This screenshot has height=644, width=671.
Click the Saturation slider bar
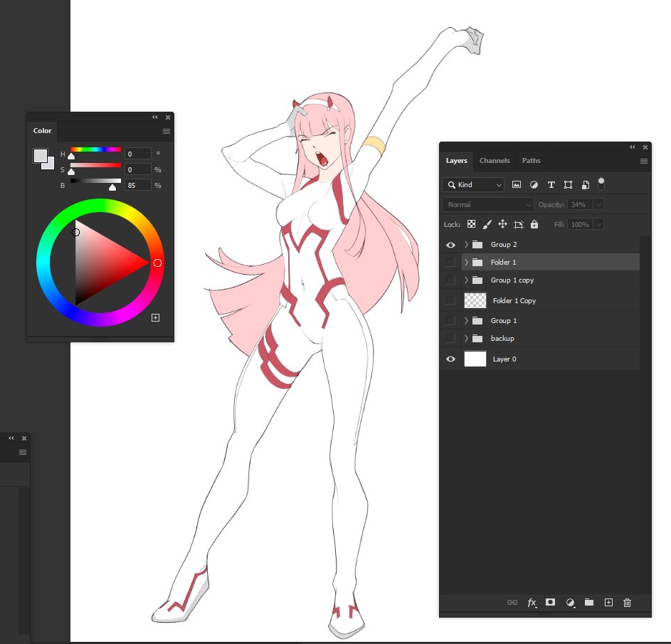pos(95,165)
